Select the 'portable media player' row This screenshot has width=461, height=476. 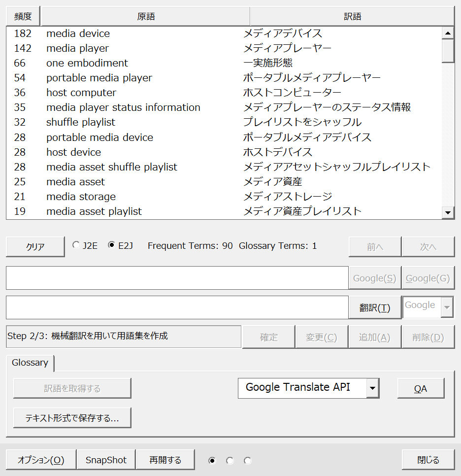tap(99, 78)
